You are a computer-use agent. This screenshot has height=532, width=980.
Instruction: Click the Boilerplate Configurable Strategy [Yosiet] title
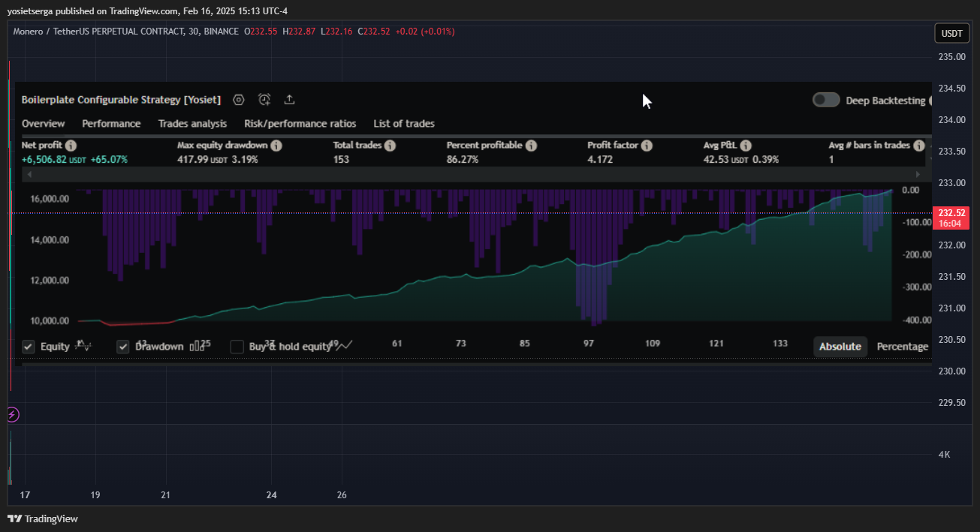121,100
